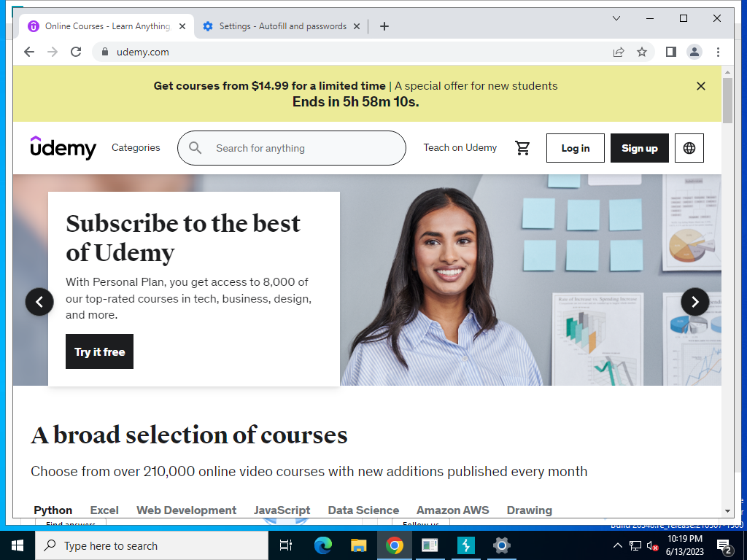Open the language globe button
The image size is (747, 560).
(x=689, y=148)
